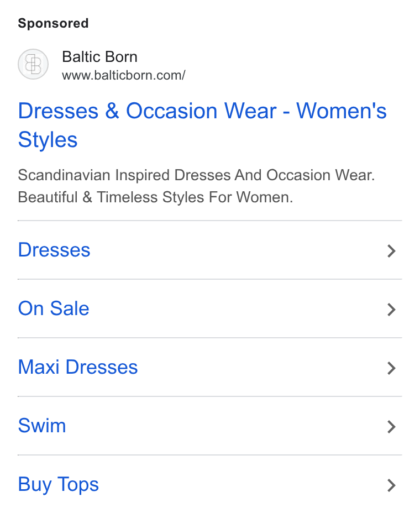
Task: Click the Sponsored label
Action: (x=53, y=23)
